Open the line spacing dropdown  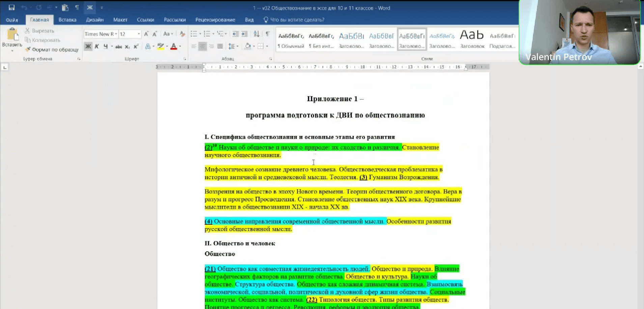coord(233,46)
